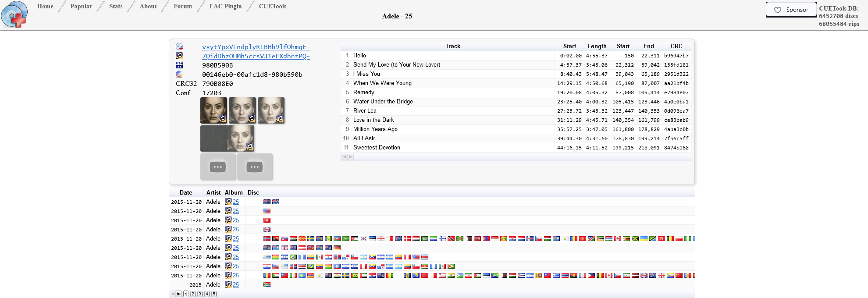
Task: Go to release list page 5
Action: point(214,294)
